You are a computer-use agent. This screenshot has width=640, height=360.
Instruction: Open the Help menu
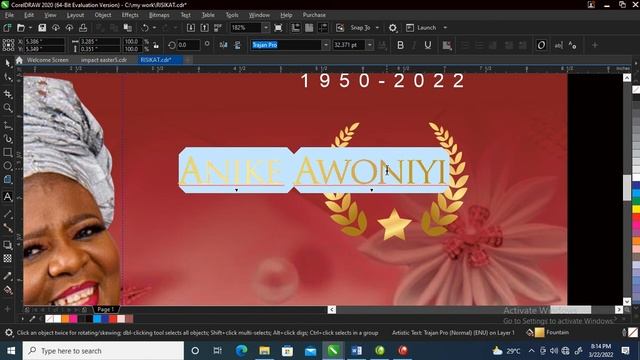pos(286,15)
